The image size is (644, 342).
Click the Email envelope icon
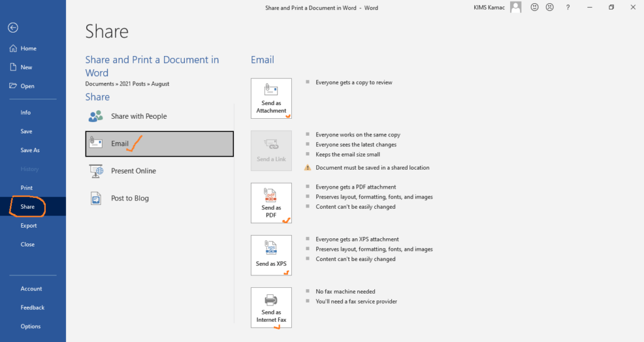[96, 143]
